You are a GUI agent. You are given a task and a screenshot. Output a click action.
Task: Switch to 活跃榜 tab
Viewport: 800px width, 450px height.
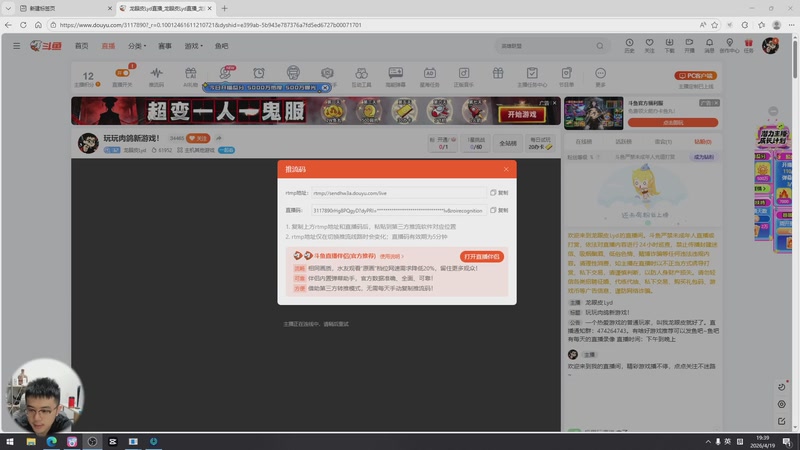pos(623,142)
